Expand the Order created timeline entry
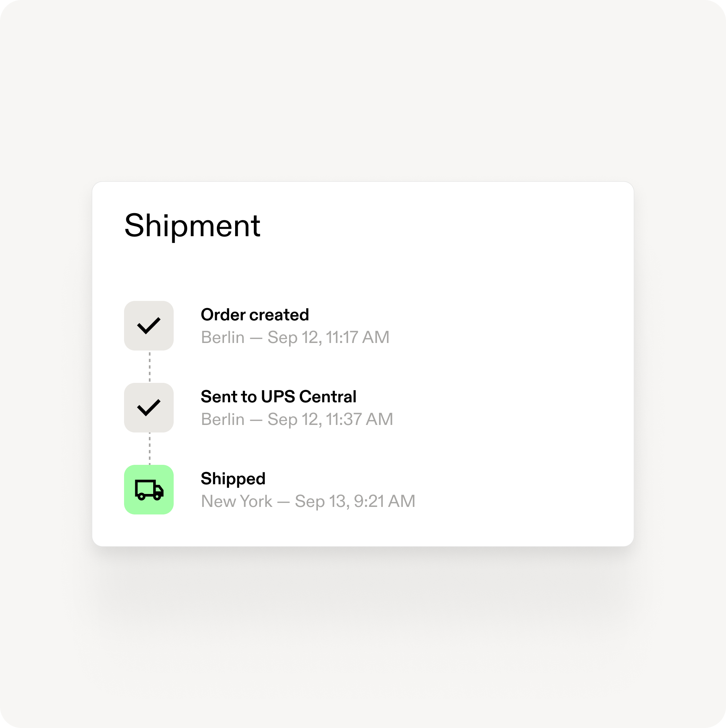This screenshot has height=728, width=726. [255, 314]
